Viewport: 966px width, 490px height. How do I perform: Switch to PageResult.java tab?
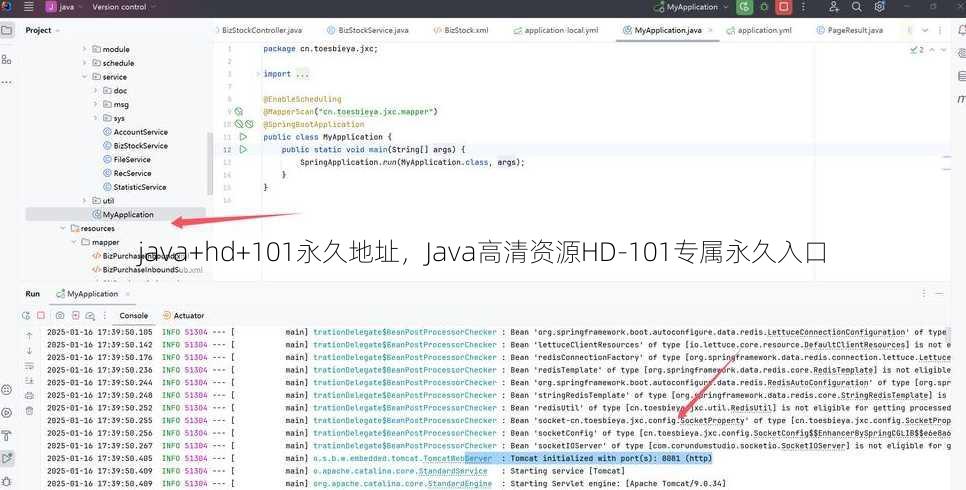click(850, 30)
